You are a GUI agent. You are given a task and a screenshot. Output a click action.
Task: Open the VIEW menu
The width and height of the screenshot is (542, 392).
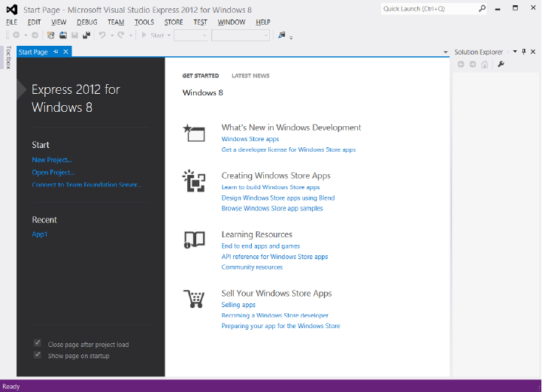pos(59,22)
